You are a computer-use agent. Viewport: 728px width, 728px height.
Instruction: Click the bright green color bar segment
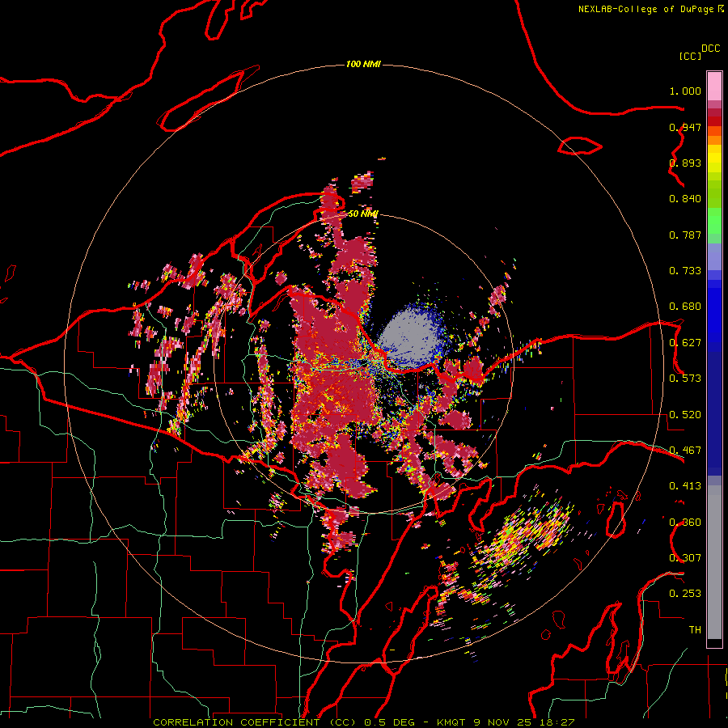[714, 221]
